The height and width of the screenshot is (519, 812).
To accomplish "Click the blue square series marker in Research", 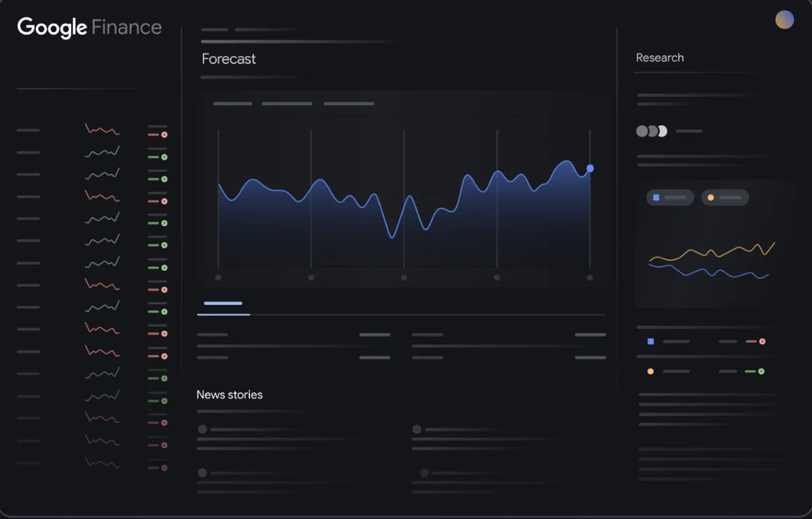I will point(651,341).
